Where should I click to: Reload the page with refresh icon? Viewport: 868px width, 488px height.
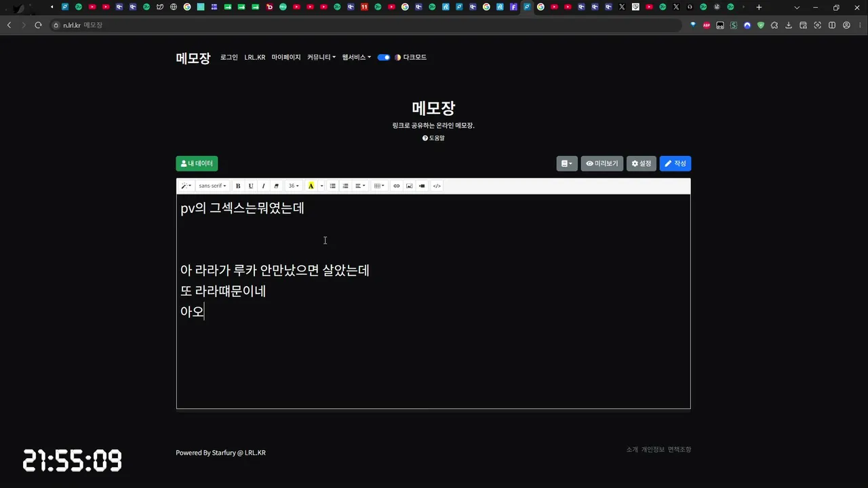pyautogui.click(x=38, y=25)
